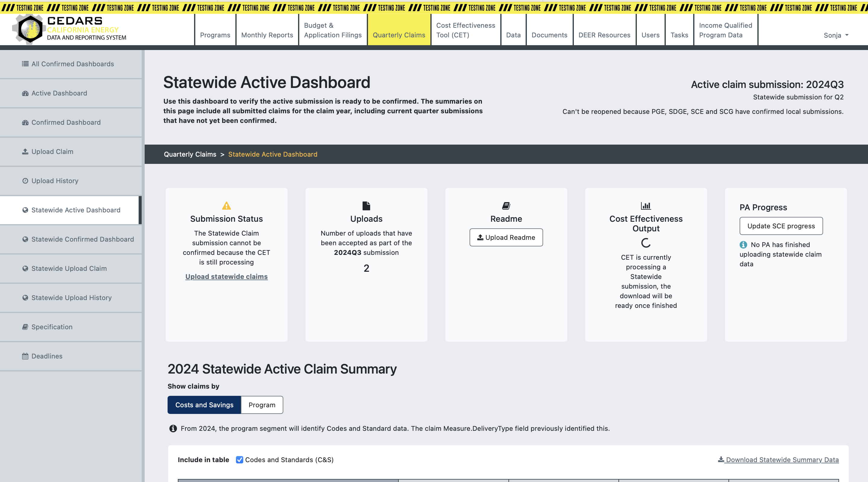Click the Specification book icon
The image size is (868, 482).
pyautogui.click(x=25, y=327)
